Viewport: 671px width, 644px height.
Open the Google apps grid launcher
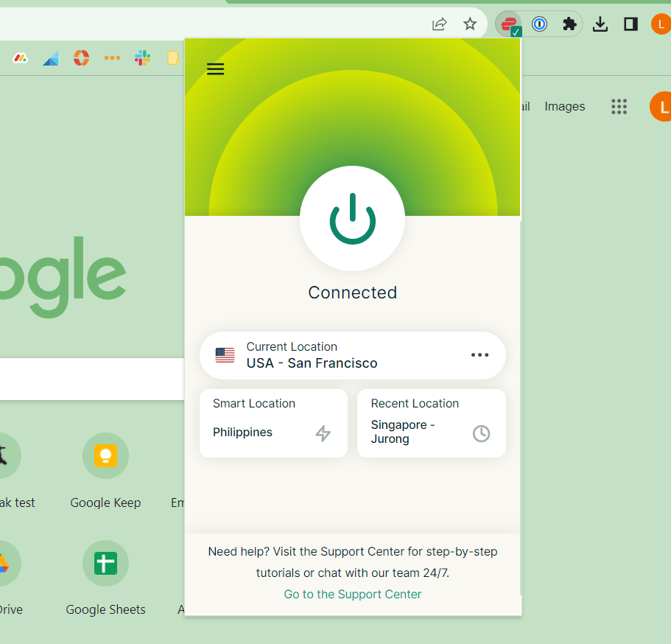[619, 106]
